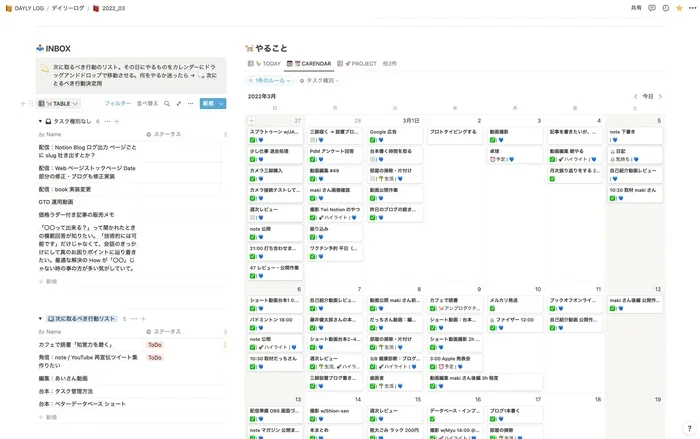
Task: Open the dropdown arrow beside the blue 新規 button
Action: (x=221, y=104)
